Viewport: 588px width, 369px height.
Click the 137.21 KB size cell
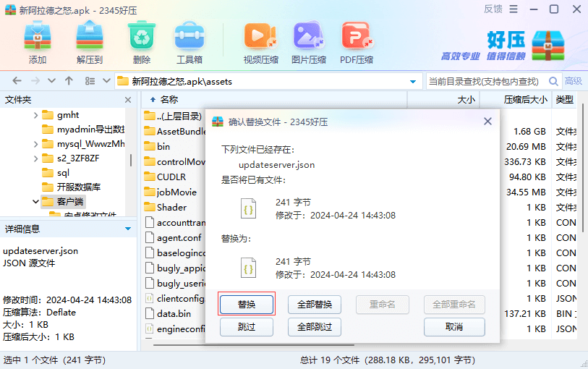[525, 313]
